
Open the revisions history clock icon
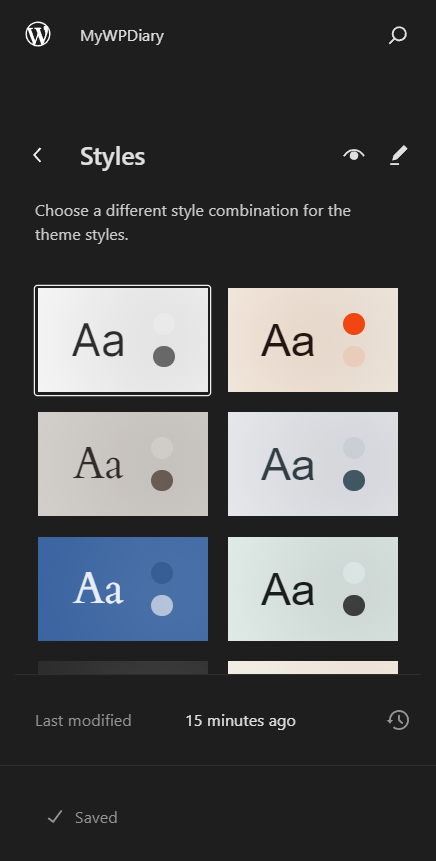click(x=398, y=720)
